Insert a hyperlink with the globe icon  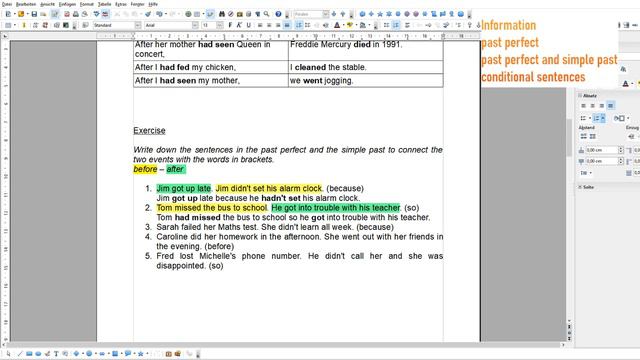click(188, 14)
